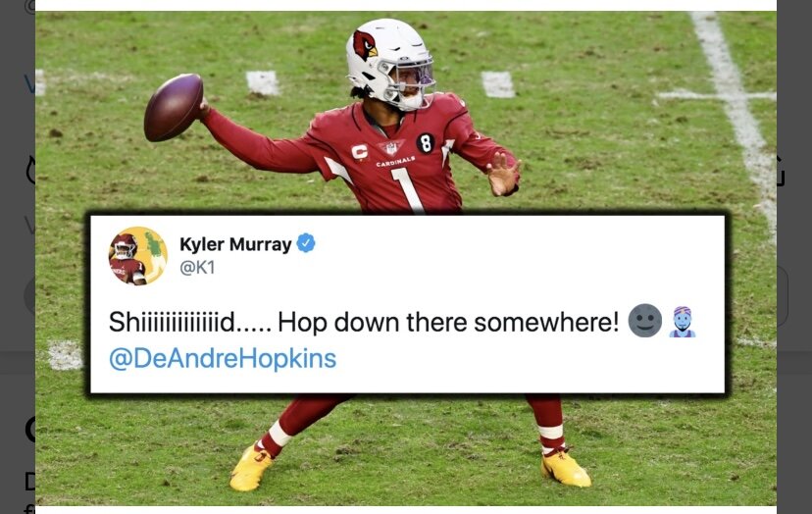
Task: Click the captain C patch on jersey
Action: [359, 152]
